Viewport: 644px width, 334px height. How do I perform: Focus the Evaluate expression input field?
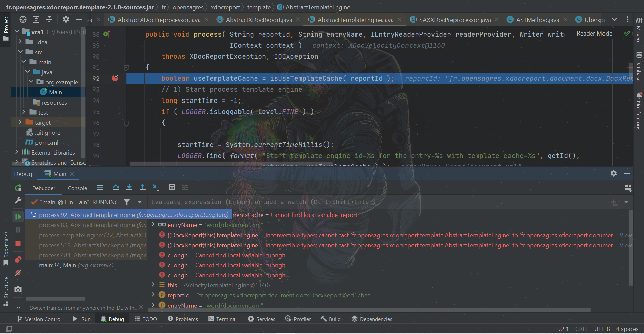pyautogui.click(x=377, y=202)
